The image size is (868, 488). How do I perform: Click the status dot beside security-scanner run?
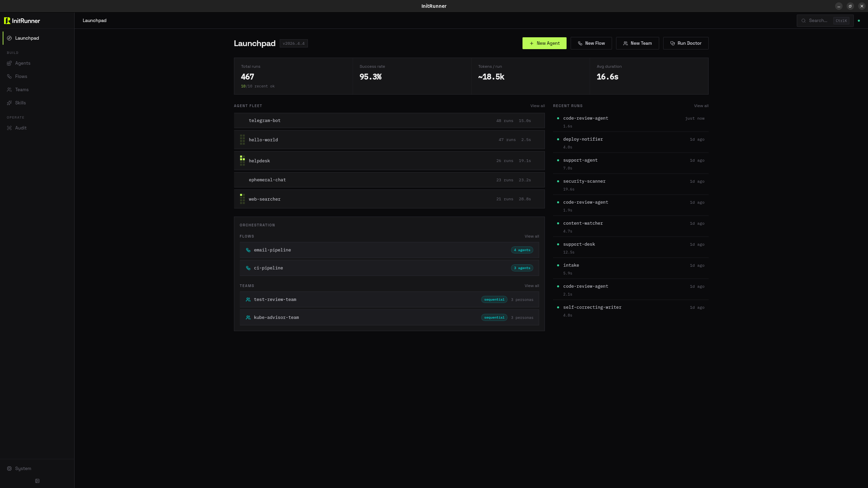558,181
